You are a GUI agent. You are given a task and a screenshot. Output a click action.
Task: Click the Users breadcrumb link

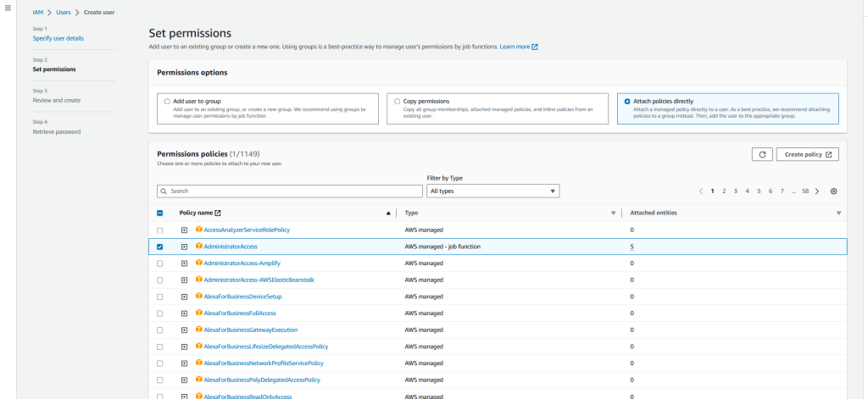(x=63, y=12)
